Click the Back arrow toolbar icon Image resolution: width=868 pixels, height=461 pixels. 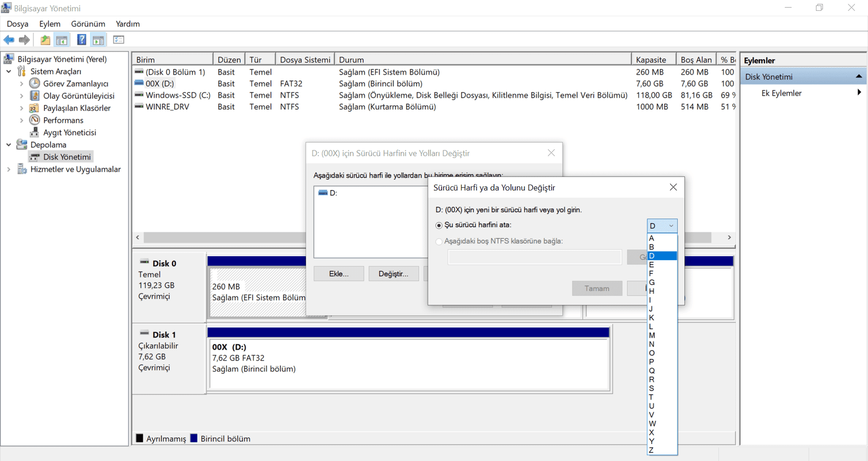(x=9, y=40)
